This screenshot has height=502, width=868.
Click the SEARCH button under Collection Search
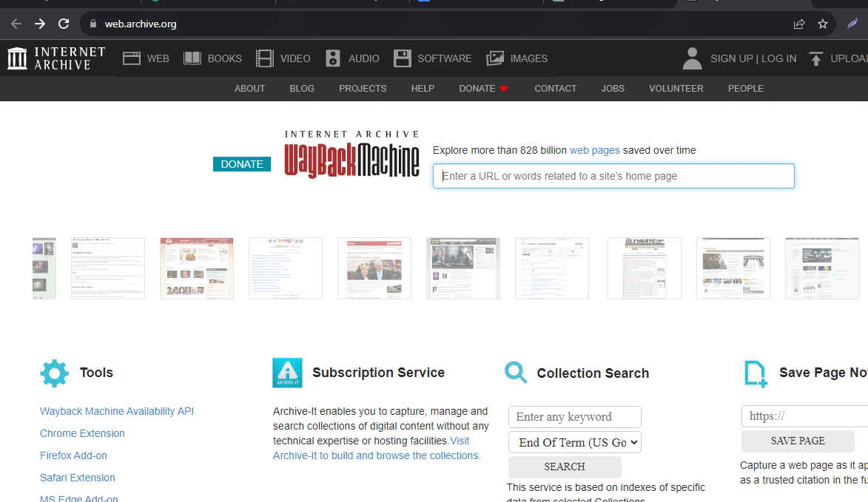565,467
